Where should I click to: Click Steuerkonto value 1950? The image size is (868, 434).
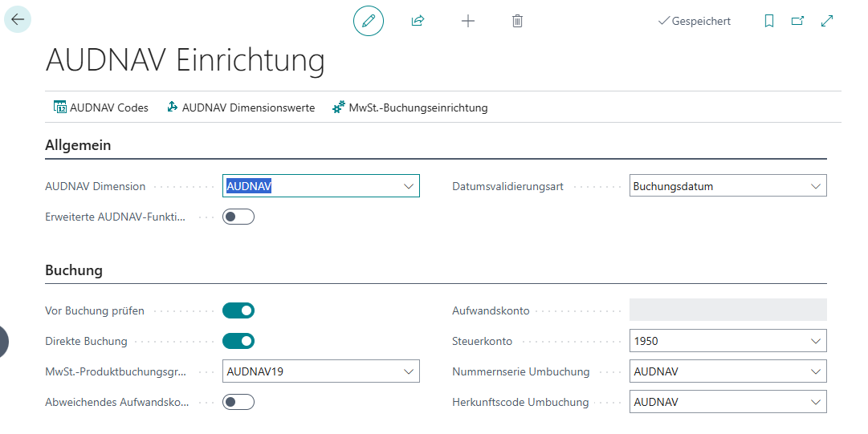[x=646, y=341]
